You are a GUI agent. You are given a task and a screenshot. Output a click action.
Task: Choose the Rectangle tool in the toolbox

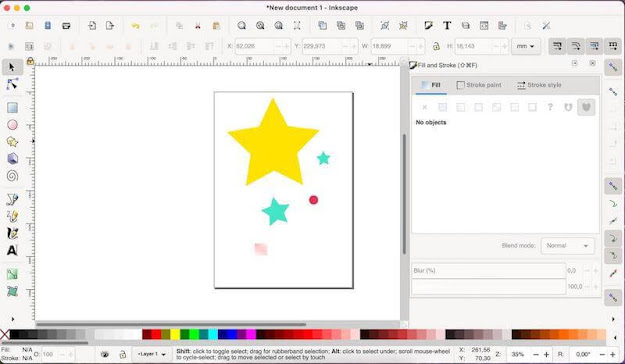pos(12,108)
